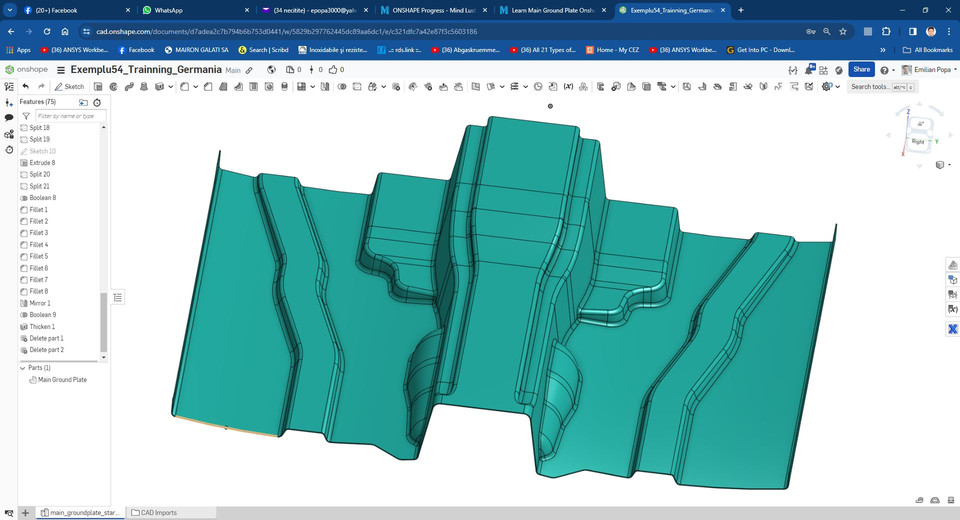This screenshot has height=520, width=960.
Task: Click the blue Share button
Action: pos(861,69)
